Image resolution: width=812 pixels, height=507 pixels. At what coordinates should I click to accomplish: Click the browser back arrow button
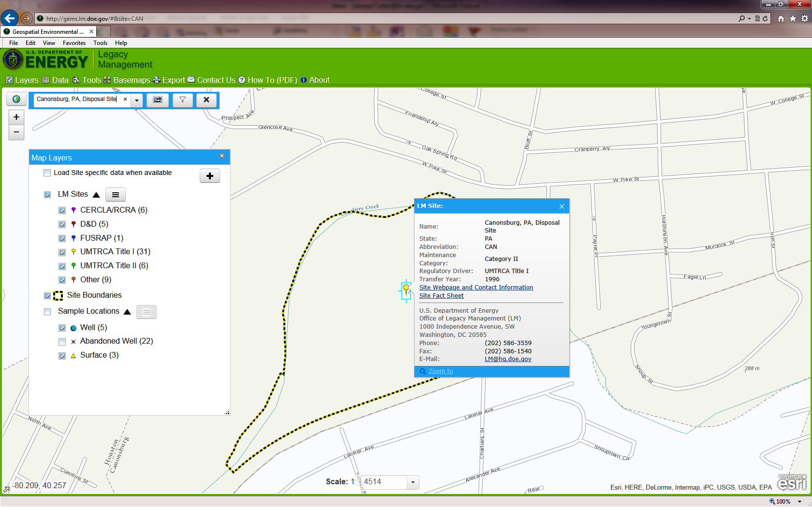(9, 18)
